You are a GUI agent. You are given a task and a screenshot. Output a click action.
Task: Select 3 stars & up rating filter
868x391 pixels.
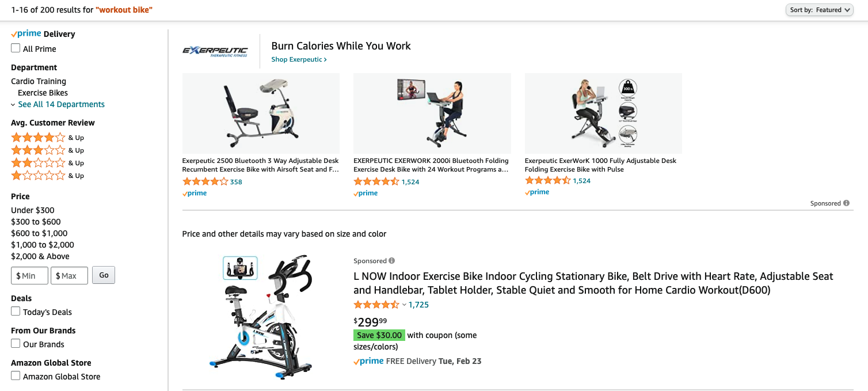47,150
